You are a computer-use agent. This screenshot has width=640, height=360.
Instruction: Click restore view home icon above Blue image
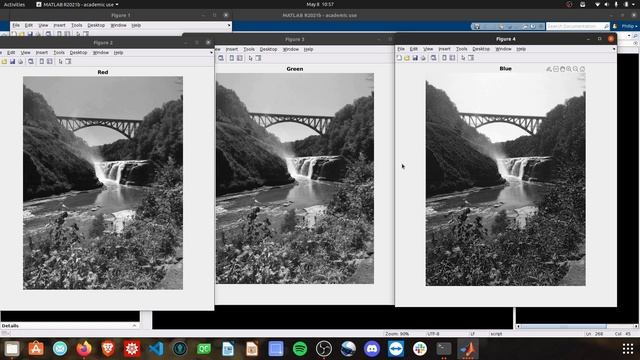coord(582,69)
